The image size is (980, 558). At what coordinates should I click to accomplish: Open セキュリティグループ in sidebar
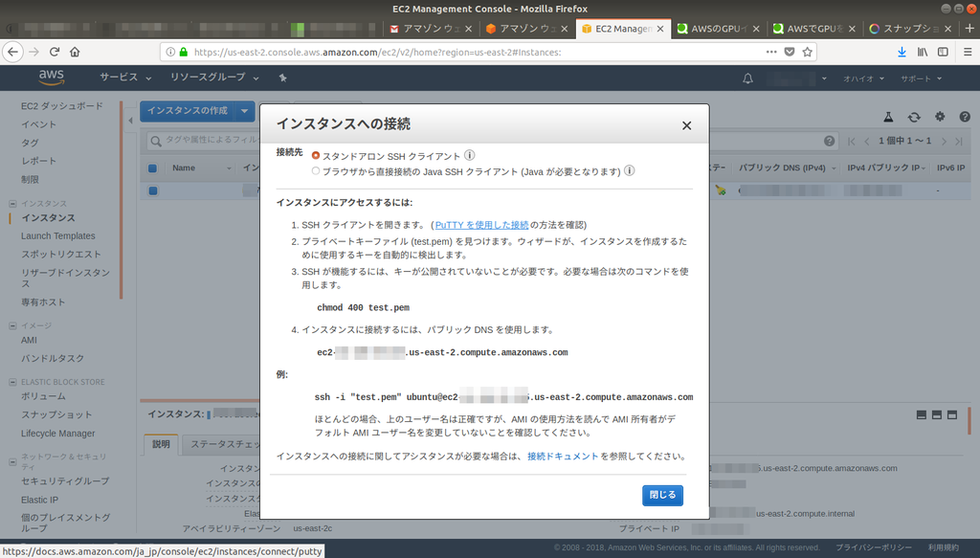point(65,481)
